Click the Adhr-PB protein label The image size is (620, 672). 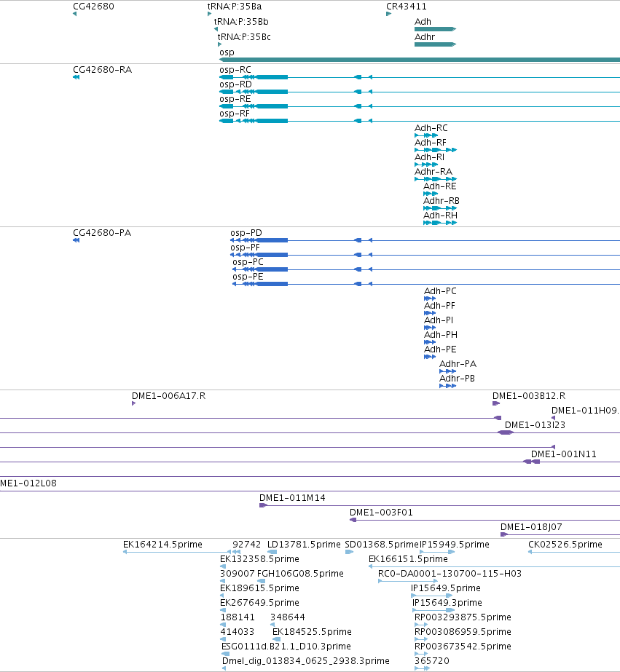pos(457,379)
